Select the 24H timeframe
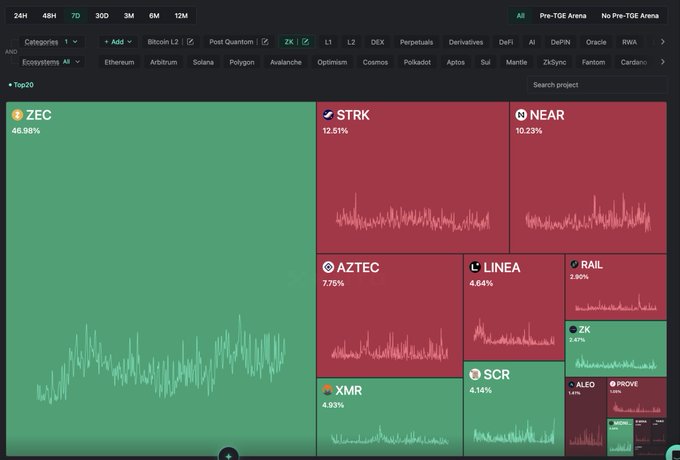Image resolution: width=680 pixels, height=460 pixels. click(x=20, y=16)
